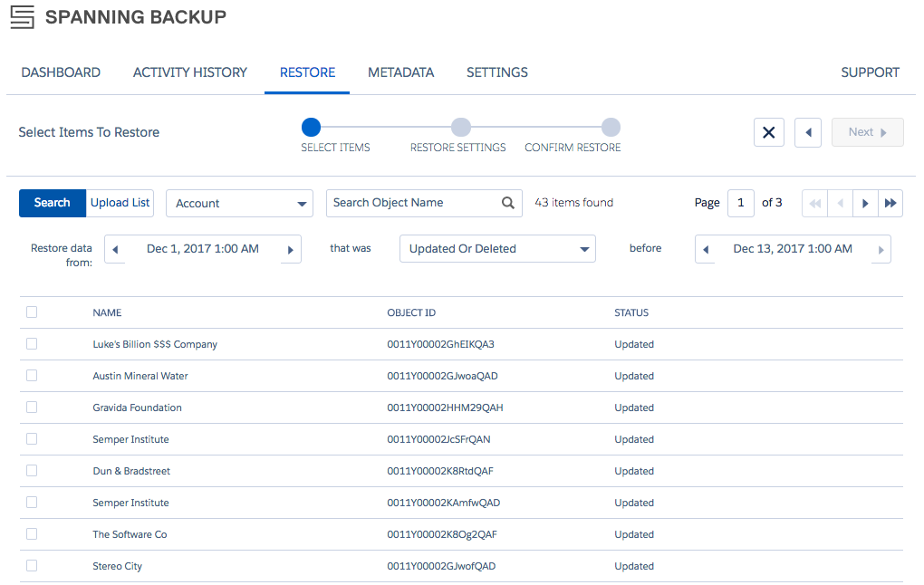The height and width of the screenshot is (585, 924).
Task: Click the Dec 13, 2017 1:00 AM date
Action: [x=793, y=249]
